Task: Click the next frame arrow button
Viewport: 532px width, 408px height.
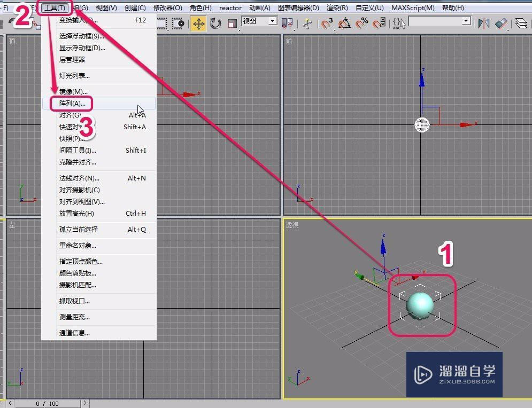Action: click(84, 404)
